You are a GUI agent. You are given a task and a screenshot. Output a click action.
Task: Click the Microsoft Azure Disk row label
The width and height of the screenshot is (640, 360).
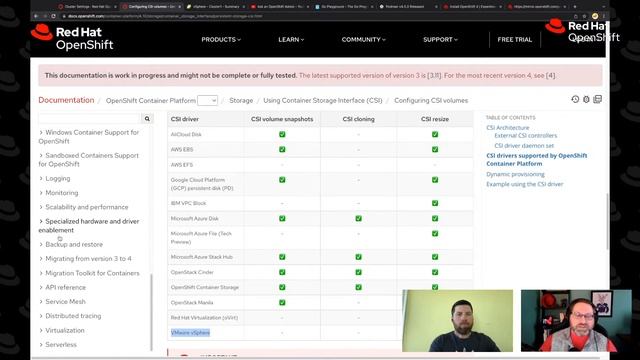tap(194, 218)
